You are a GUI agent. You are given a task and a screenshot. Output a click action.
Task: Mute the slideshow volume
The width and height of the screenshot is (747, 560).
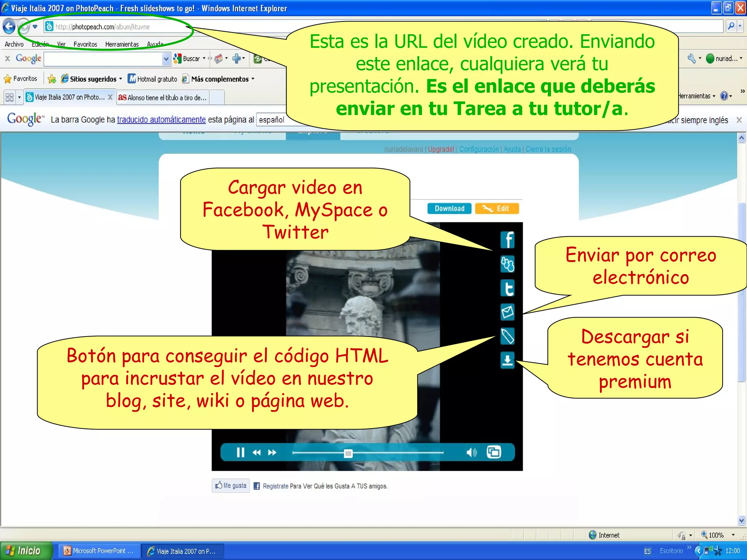(x=471, y=452)
